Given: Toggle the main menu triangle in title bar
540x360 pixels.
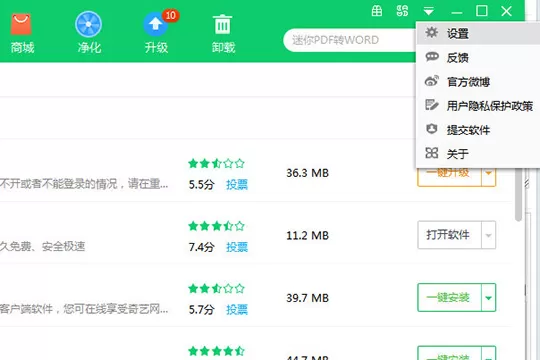Looking at the screenshot, I should click(428, 11).
